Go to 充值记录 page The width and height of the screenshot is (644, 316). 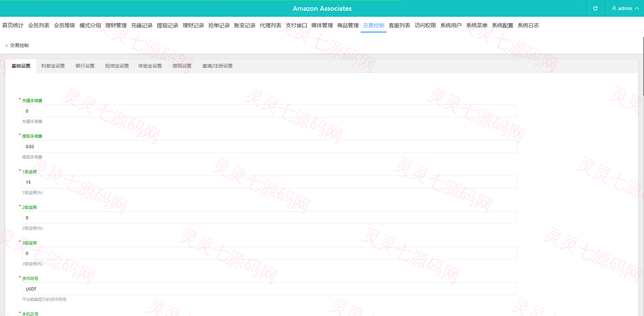coord(142,26)
